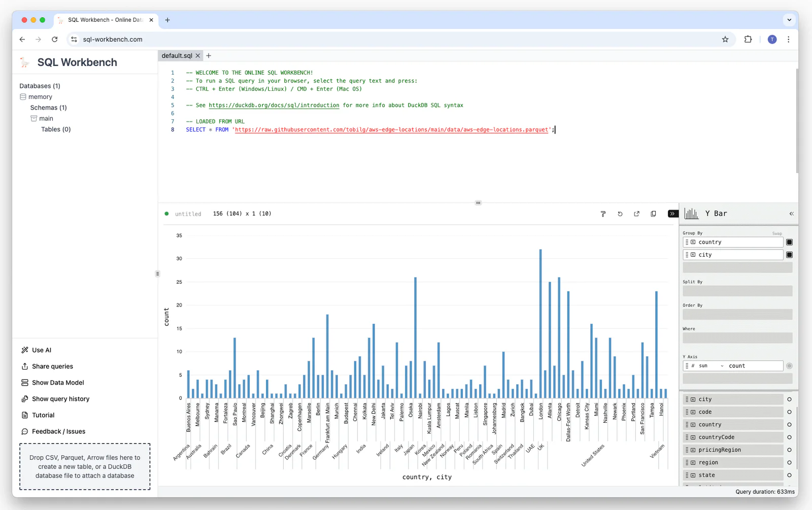Click the SQL Workbench duck logo
This screenshot has height=510, width=812.
pos(25,62)
